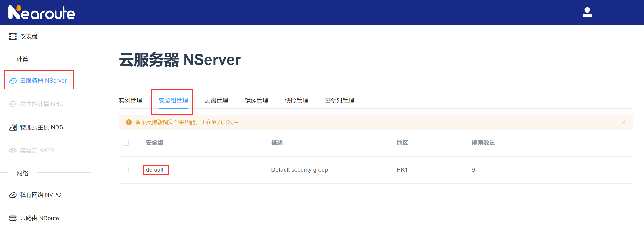Click the network icon for 私有网络 NVPC
The width and height of the screenshot is (644, 234).
point(13,195)
